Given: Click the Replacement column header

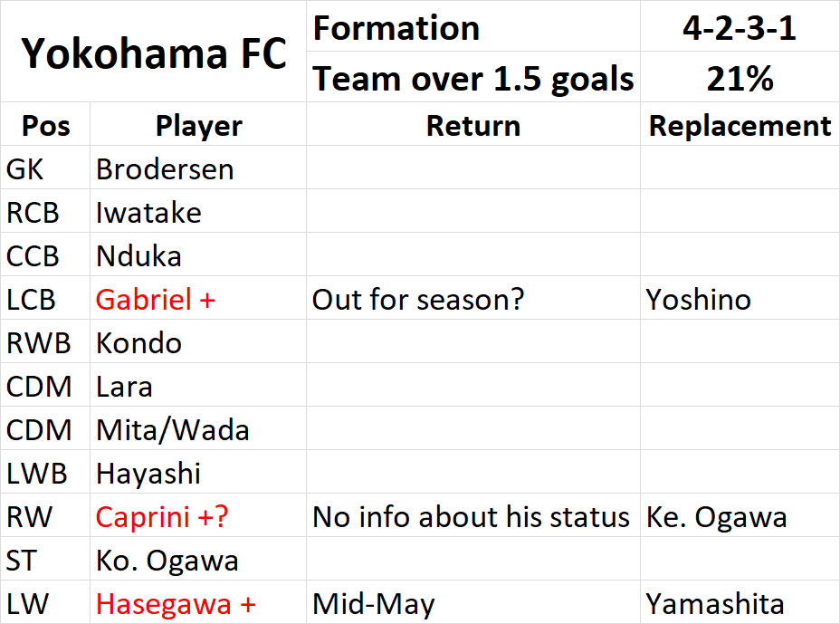Looking at the screenshot, I should click(740, 124).
